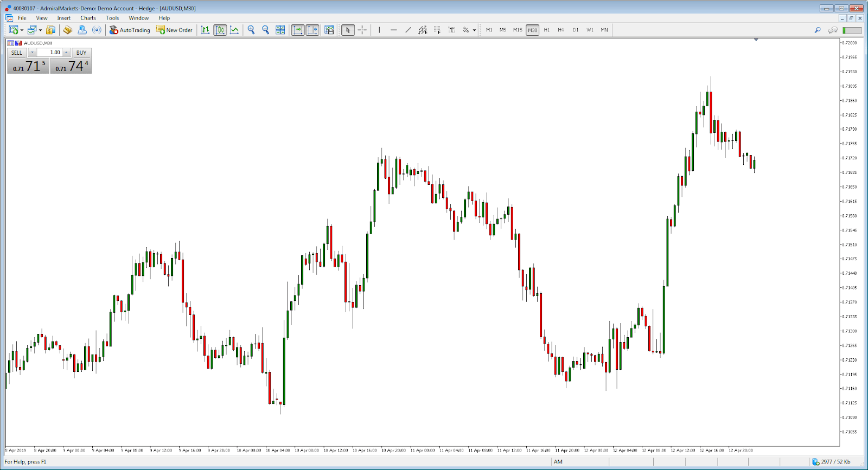This screenshot has height=470, width=868.
Task: Zoom in on the chart
Action: pyautogui.click(x=251, y=30)
